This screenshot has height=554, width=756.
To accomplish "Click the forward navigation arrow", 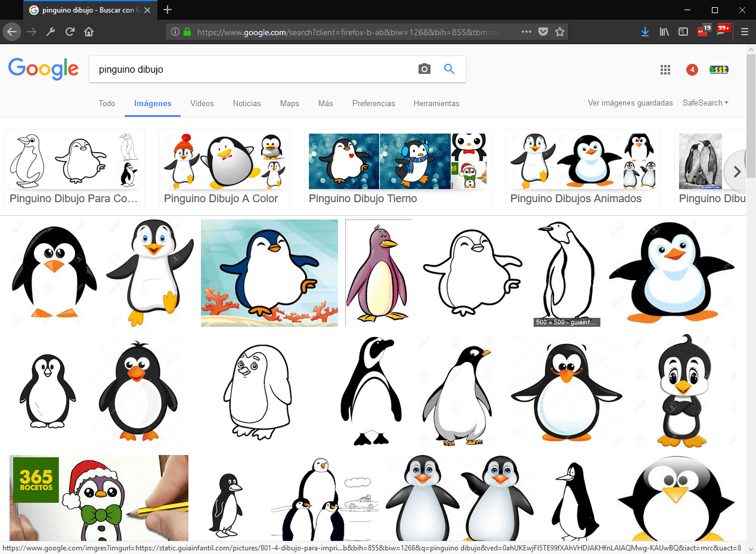I will [32, 32].
